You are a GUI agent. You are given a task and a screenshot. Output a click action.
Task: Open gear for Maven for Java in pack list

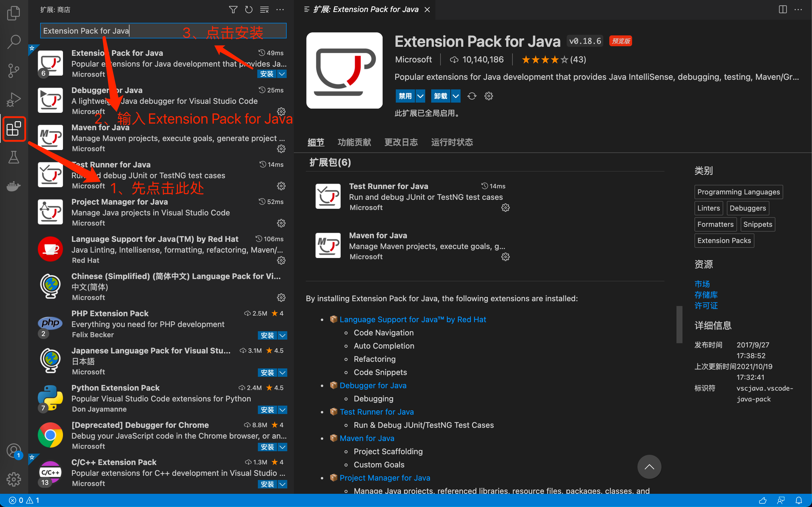point(505,257)
